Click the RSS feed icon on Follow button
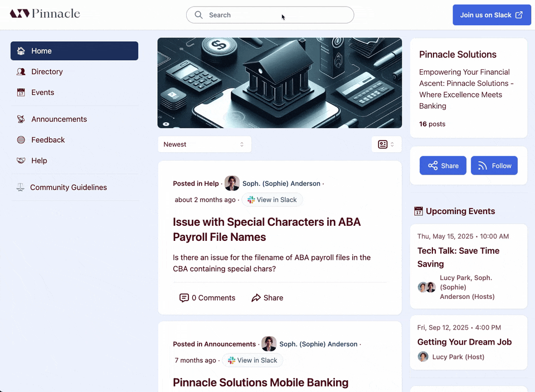535x392 pixels. click(483, 166)
